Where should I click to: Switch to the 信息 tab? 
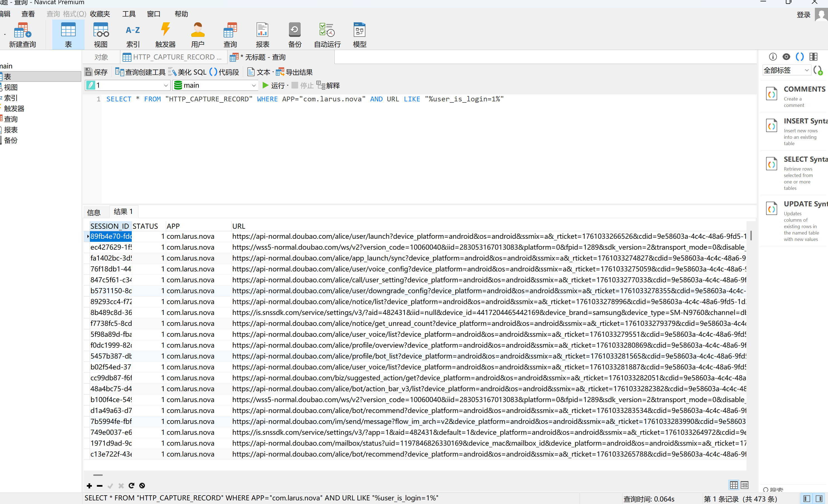[x=94, y=212]
